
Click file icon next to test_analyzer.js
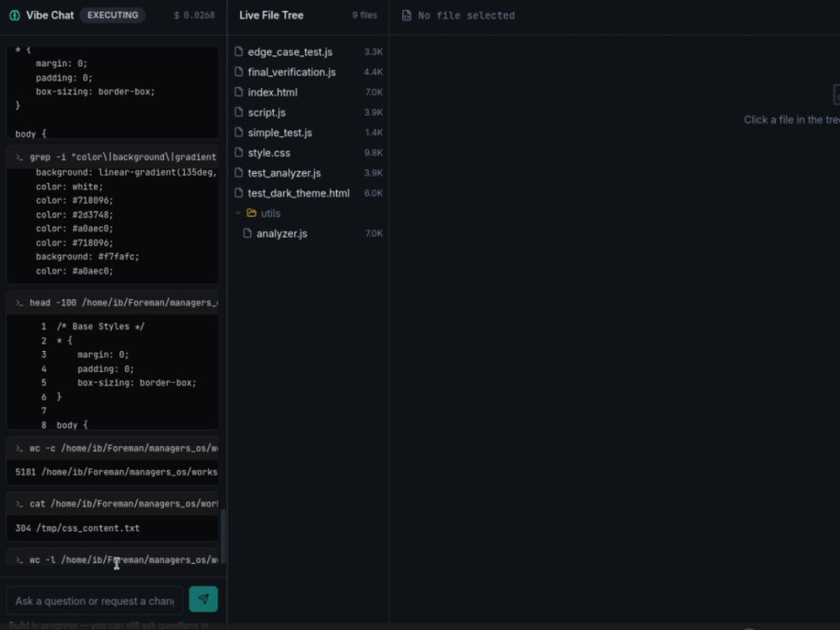239,173
